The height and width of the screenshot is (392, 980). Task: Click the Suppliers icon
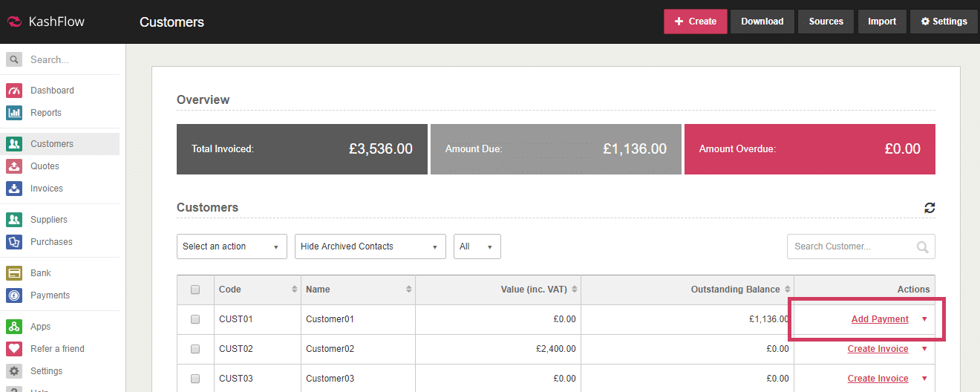pos(14,220)
